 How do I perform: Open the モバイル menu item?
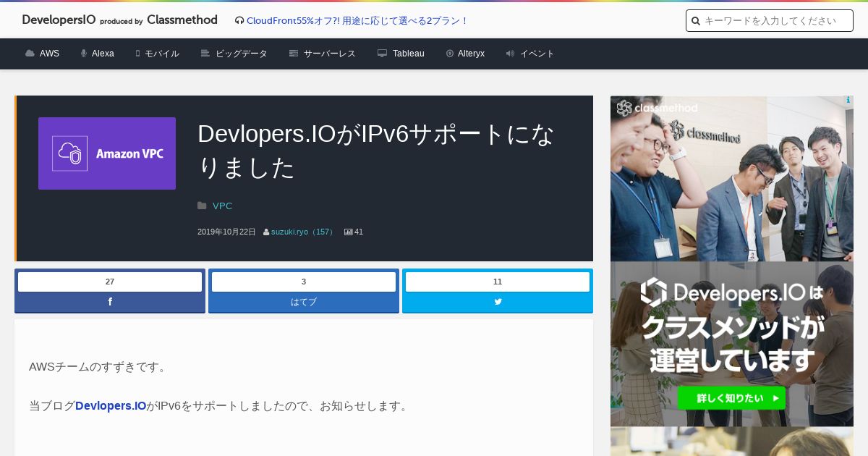(162, 54)
